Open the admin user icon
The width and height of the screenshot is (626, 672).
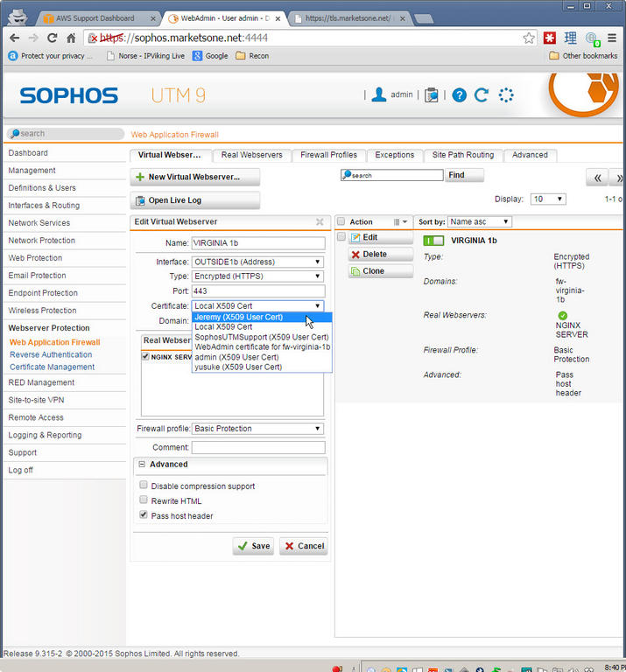[378, 94]
